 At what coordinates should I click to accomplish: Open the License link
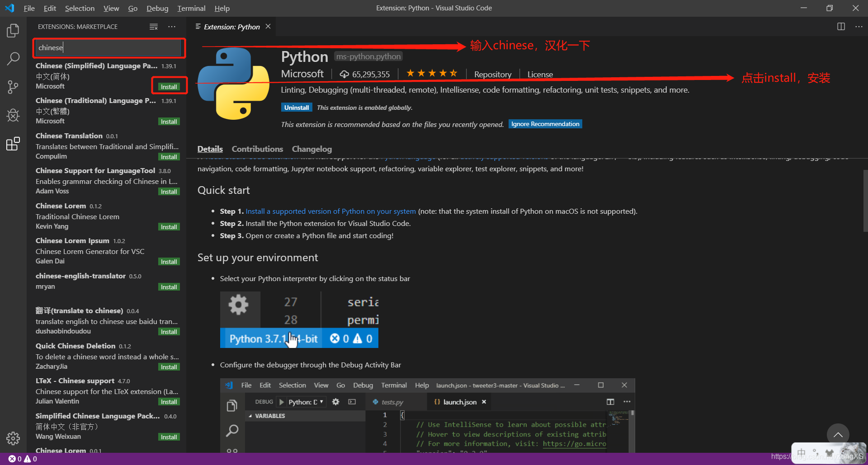click(x=540, y=74)
